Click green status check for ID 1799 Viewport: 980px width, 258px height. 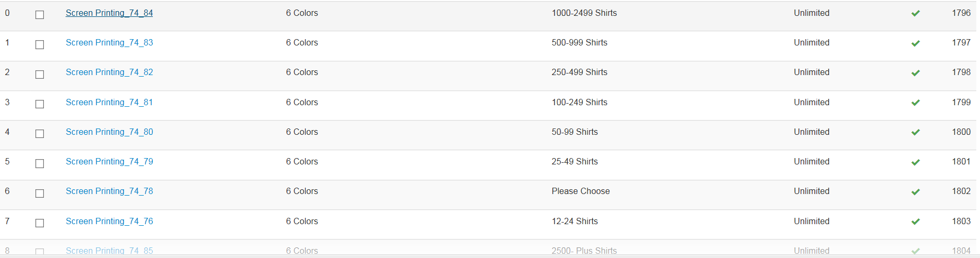coord(915,103)
